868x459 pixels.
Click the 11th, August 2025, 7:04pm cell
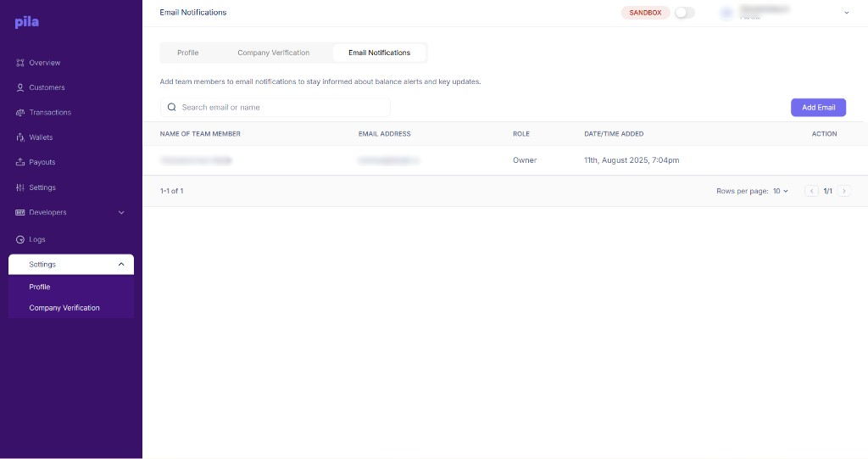click(x=631, y=160)
